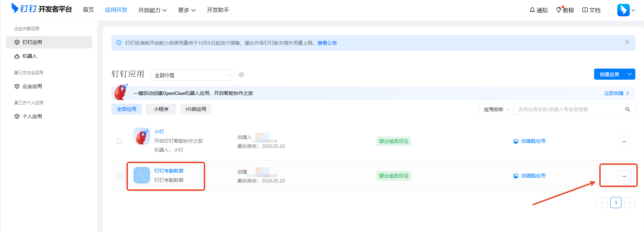Switch to the 小程序 tab
Screen dimensions: 644x232
tap(161, 109)
